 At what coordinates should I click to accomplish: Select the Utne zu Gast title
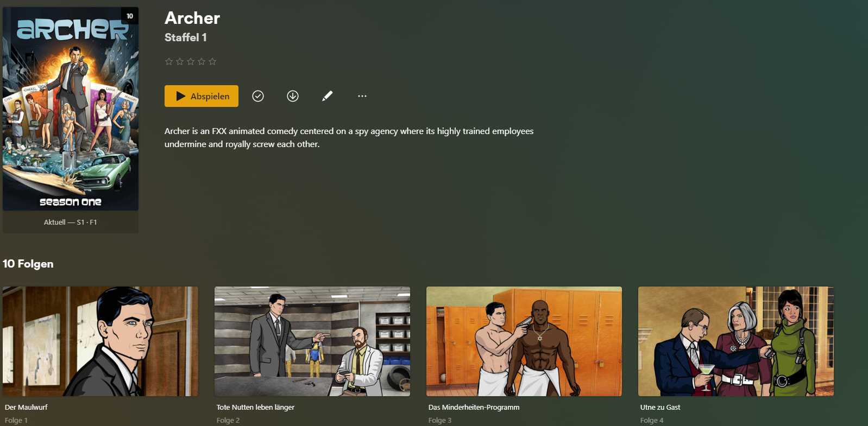660,407
